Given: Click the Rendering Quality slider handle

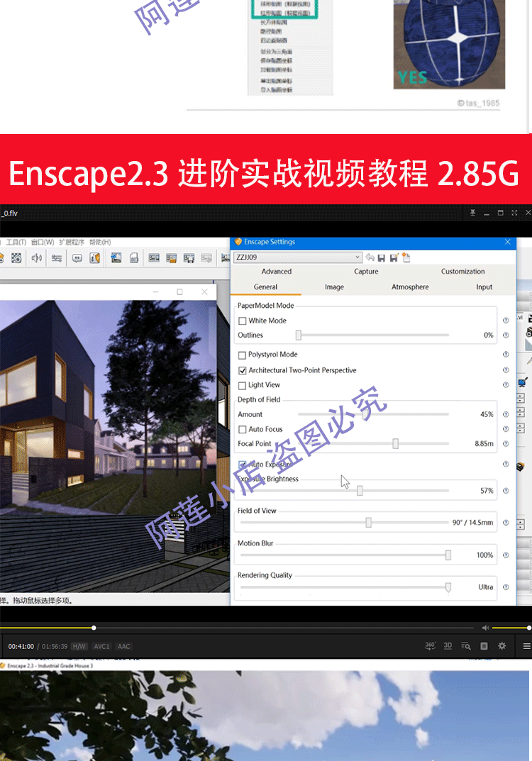Looking at the screenshot, I should [x=448, y=587].
